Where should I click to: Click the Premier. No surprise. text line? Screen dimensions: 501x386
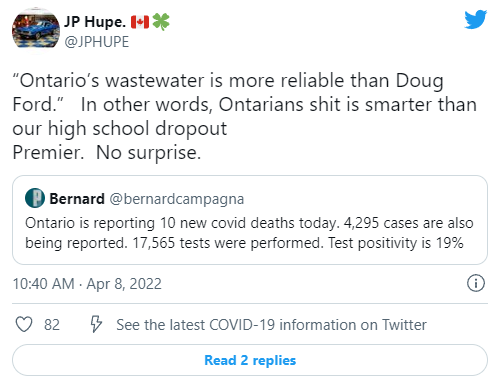(x=107, y=153)
